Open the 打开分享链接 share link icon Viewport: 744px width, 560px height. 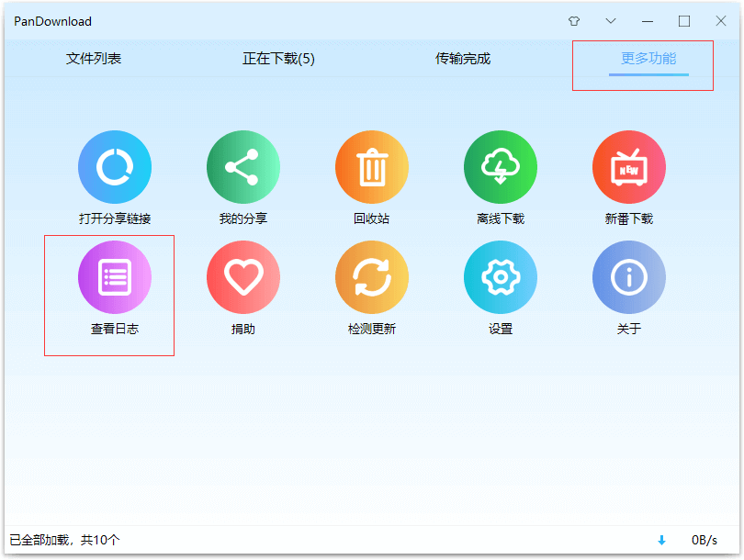coord(115,167)
